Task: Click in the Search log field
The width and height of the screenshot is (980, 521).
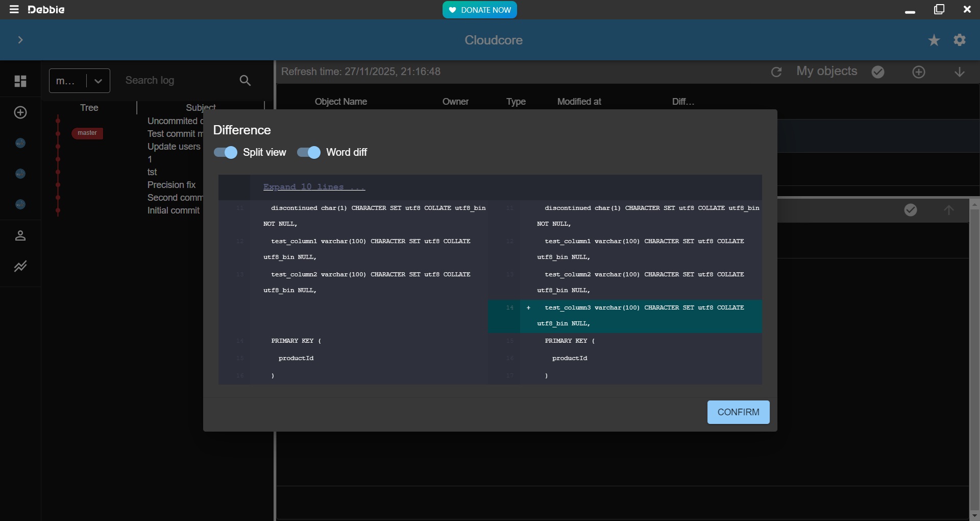Action: (176, 81)
